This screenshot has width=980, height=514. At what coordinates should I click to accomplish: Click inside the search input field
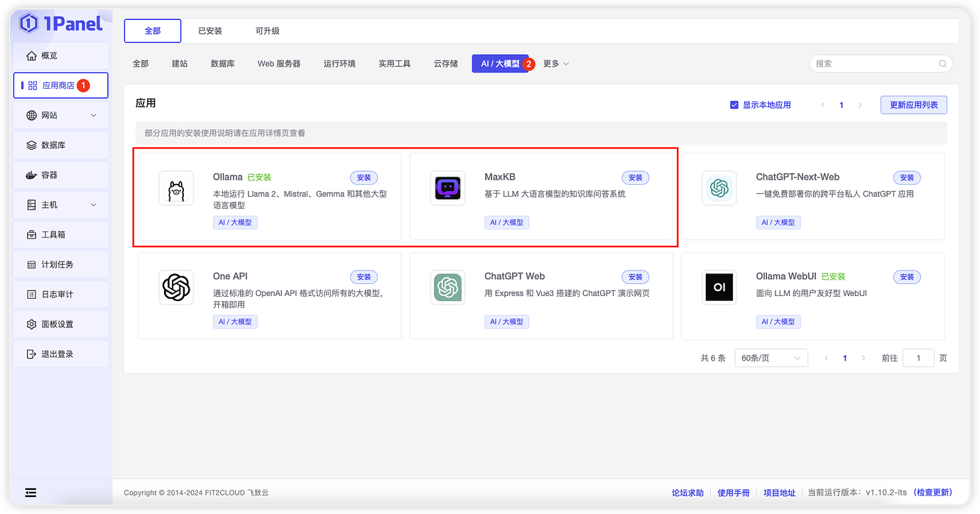873,63
